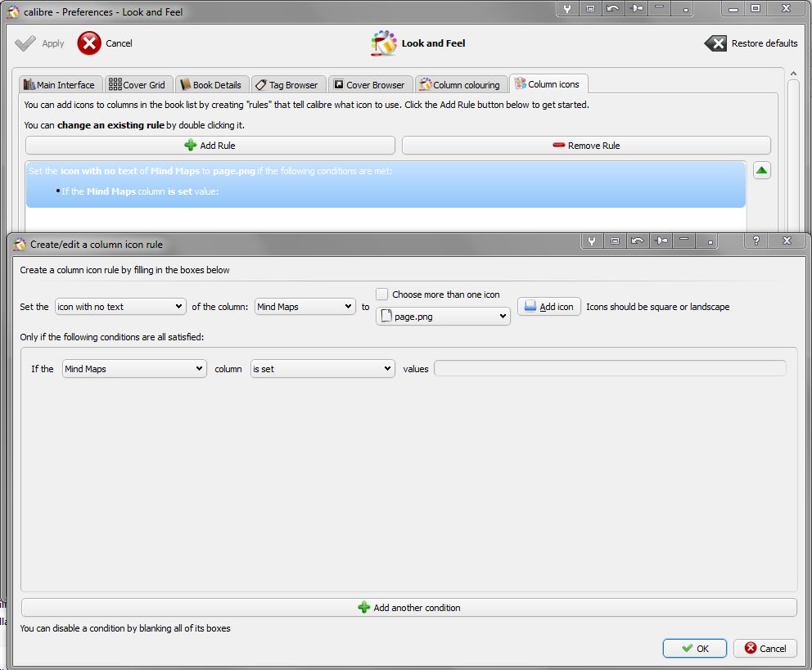This screenshot has width=812, height=670.
Task: Minimize the Preferences window
Action: 733,8
